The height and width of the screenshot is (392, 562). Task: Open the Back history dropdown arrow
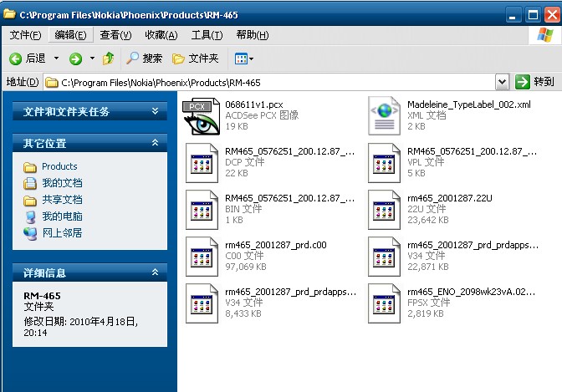pos(56,58)
